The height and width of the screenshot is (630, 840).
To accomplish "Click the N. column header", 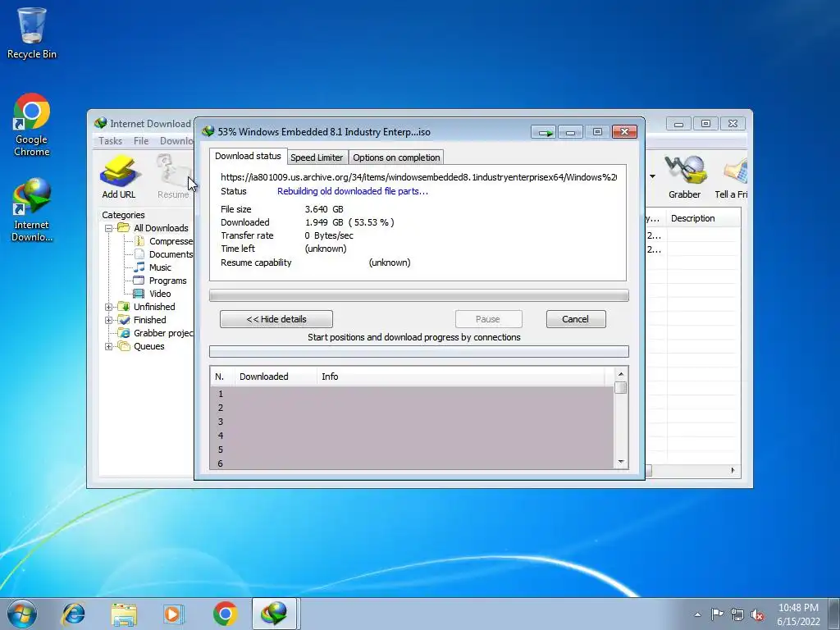I will pos(221,377).
